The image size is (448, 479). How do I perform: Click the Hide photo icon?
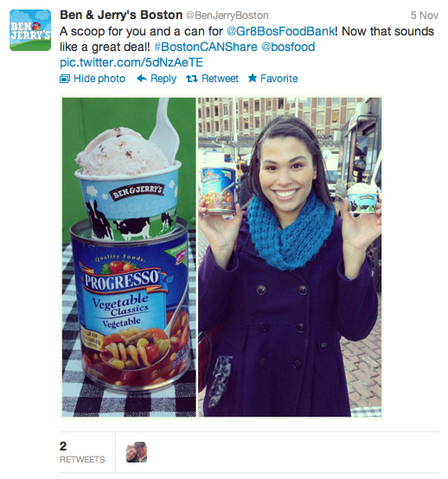65,79
